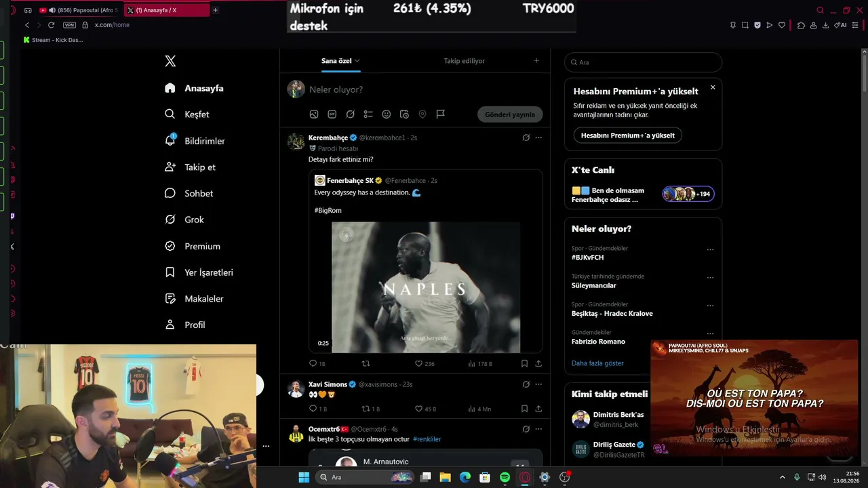This screenshot has height=488, width=868.
Task: Schedule the post with calendar icon
Action: (404, 115)
